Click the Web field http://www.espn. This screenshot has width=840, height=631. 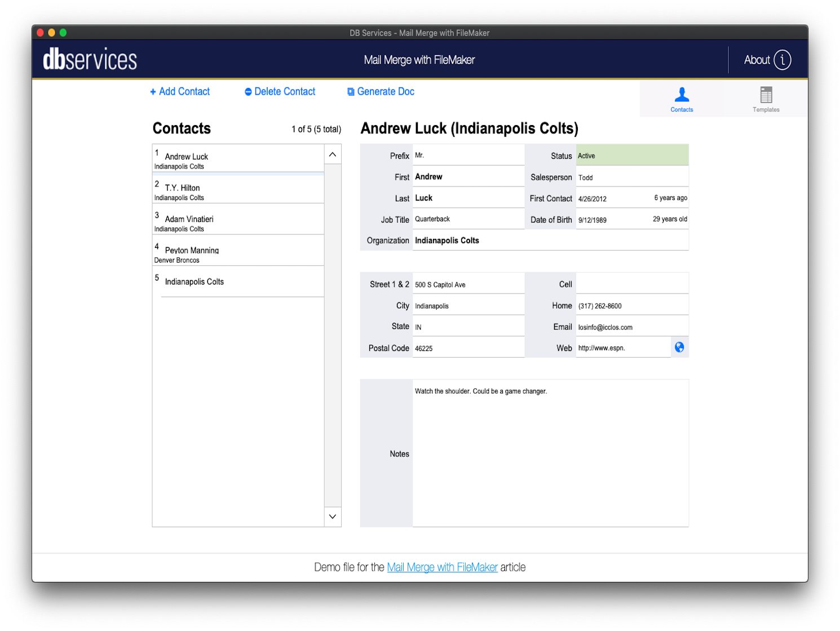click(624, 348)
